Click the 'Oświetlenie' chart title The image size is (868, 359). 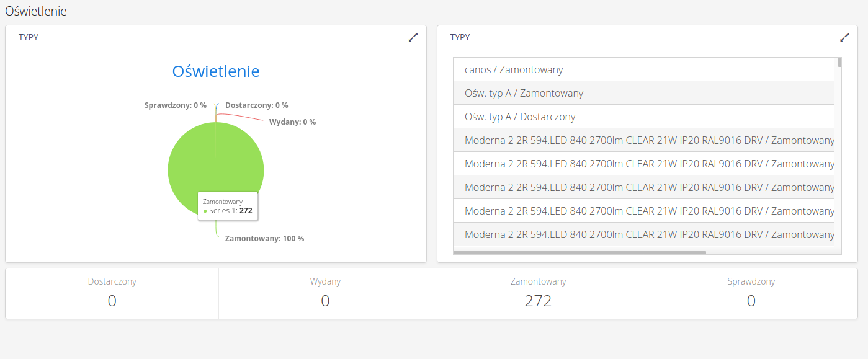216,71
